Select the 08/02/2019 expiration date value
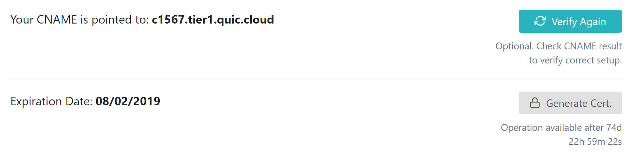Viewport: 644px width, 155px height. [128, 101]
